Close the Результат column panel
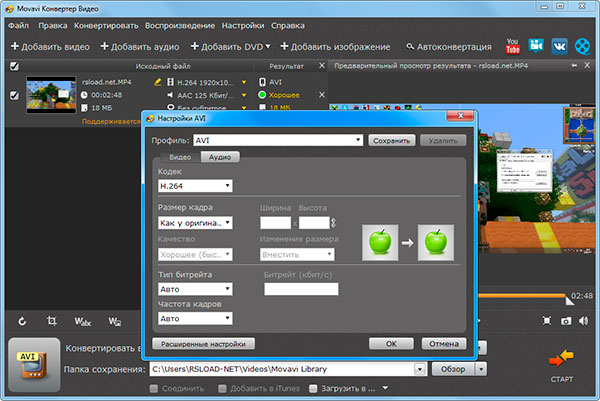 322,66
